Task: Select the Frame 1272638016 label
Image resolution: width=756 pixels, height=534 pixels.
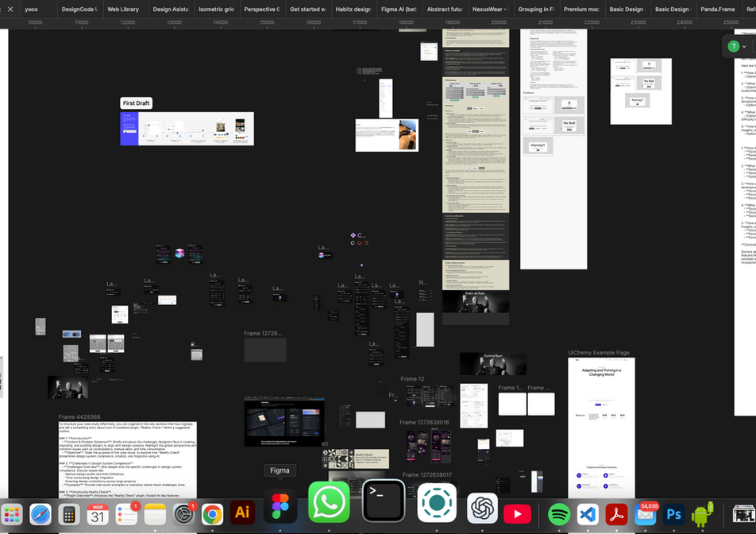Action: coord(424,422)
